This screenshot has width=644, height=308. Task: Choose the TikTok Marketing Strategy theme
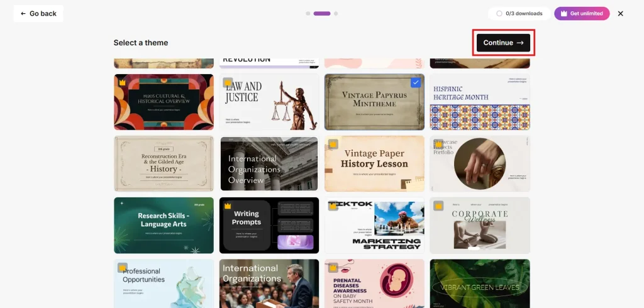pos(374,226)
